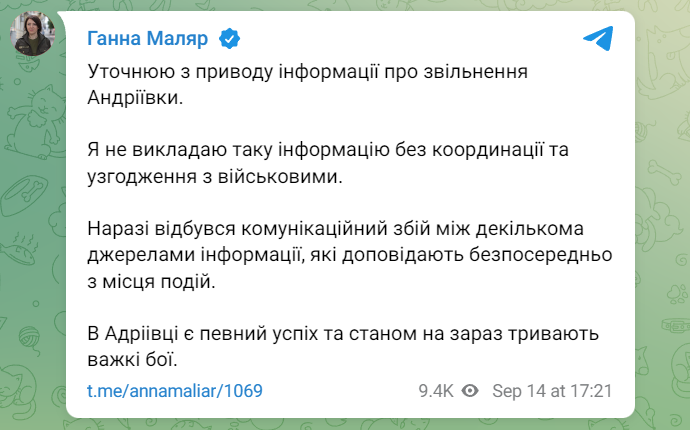Open Ганна Маляр's profile avatar
The height and width of the screenshot is (430, 690).
pyautogui.click(x=32, y=38)
